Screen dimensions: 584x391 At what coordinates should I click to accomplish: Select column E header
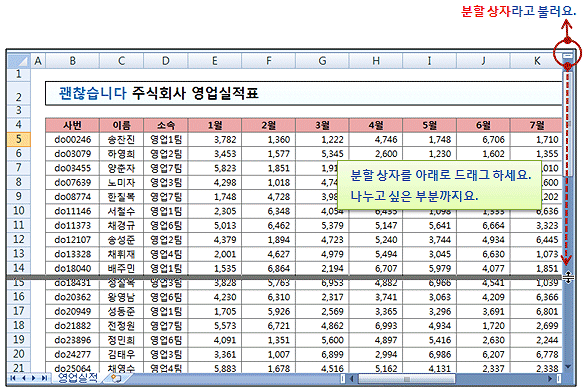pos(215,61)
